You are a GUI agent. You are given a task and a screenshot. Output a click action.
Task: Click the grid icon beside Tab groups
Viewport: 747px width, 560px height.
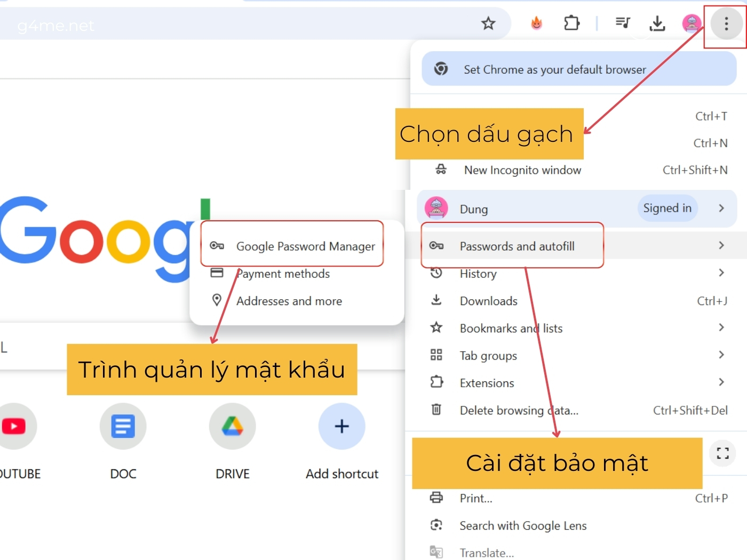pos(436,355)
